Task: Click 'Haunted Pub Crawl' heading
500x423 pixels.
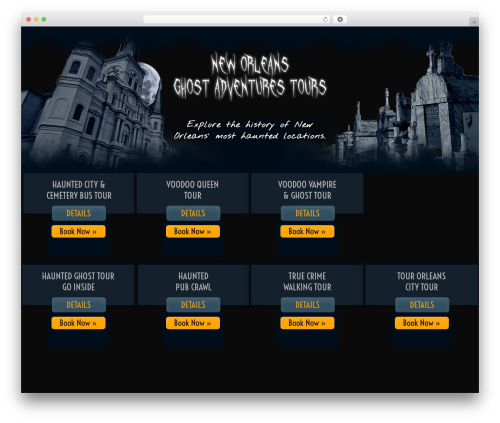Action: 193,281
